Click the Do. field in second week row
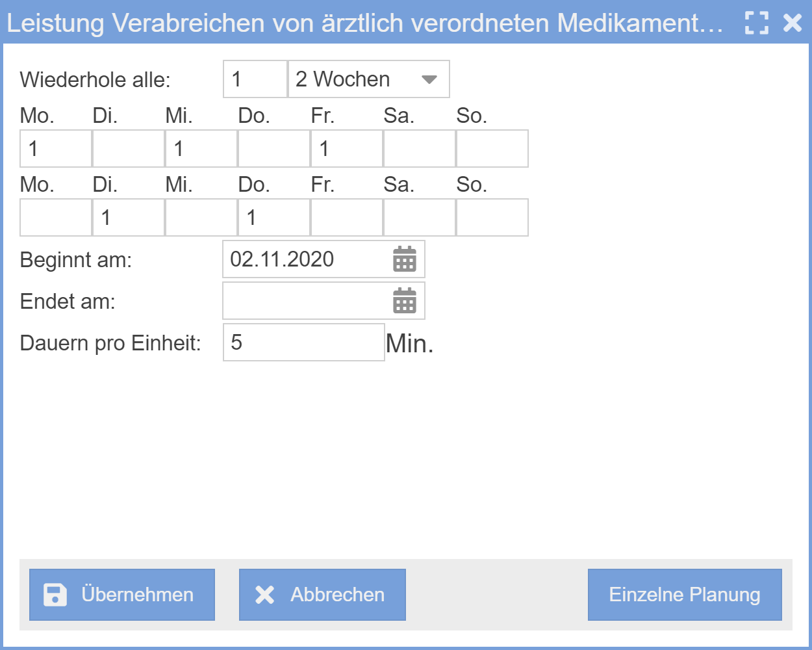This screenshot has width=812, height=650. [x=273, y=217]
